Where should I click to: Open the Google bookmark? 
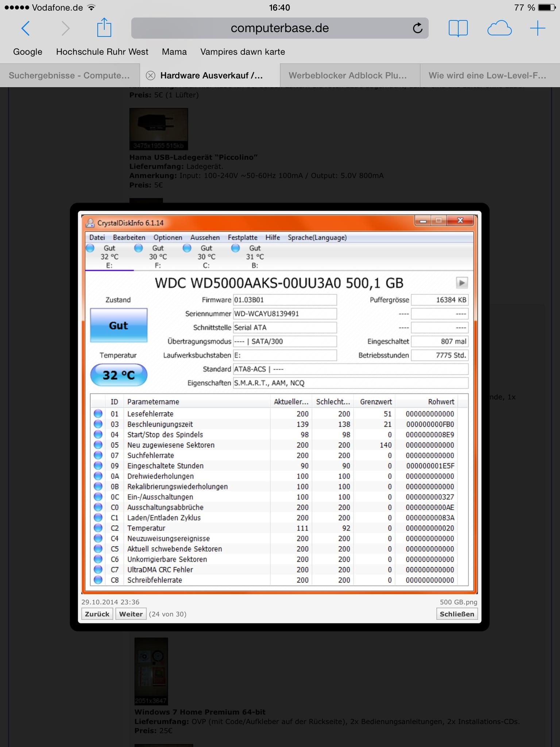[28, 52]
